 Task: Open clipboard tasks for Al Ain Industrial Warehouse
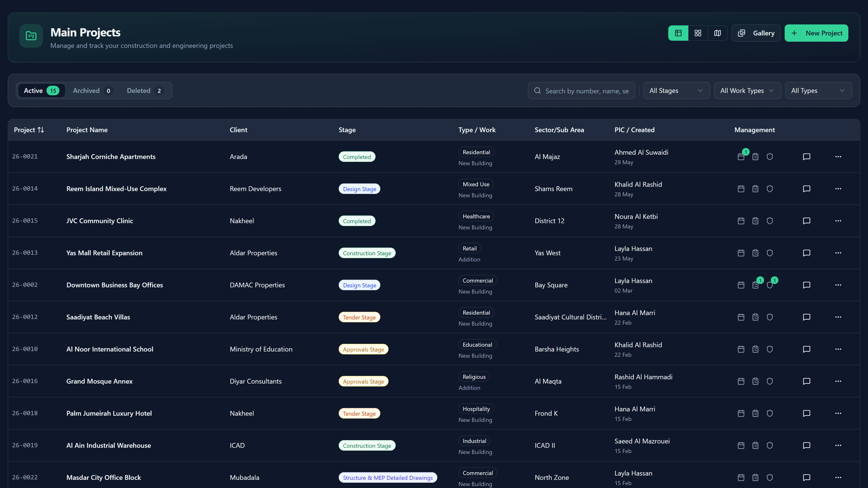click(x=755, y=445)
